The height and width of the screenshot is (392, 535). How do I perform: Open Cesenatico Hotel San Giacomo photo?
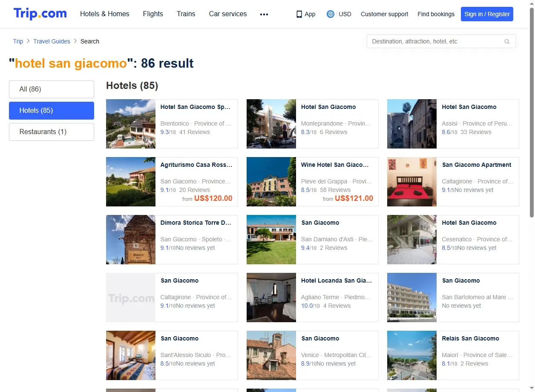(412, 240)
